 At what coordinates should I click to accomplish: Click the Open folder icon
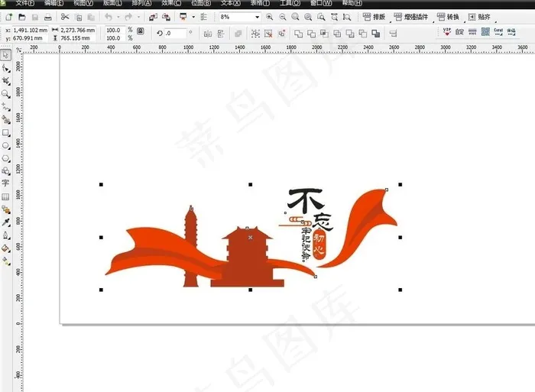(23, 16)
